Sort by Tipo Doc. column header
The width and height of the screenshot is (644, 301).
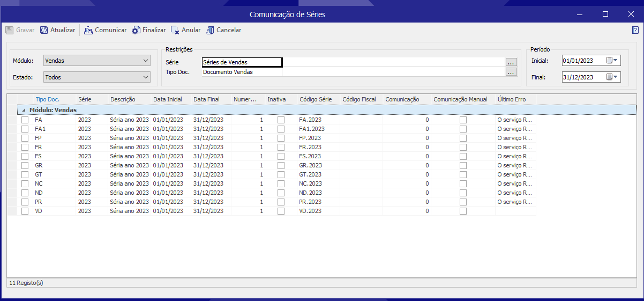(x=47, y=99)
